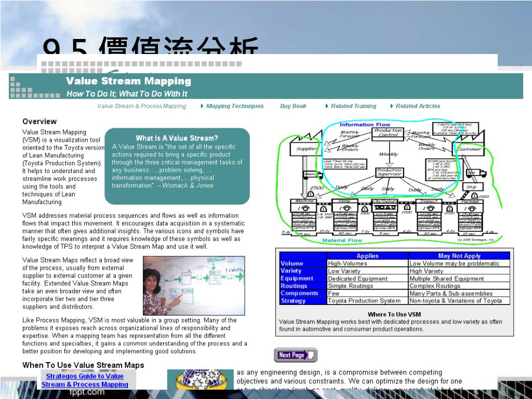The width and height of the screenshot is (532, 399).
Task: Click the Production Supervisor box in diagram
Action: (x=390, y=172)
